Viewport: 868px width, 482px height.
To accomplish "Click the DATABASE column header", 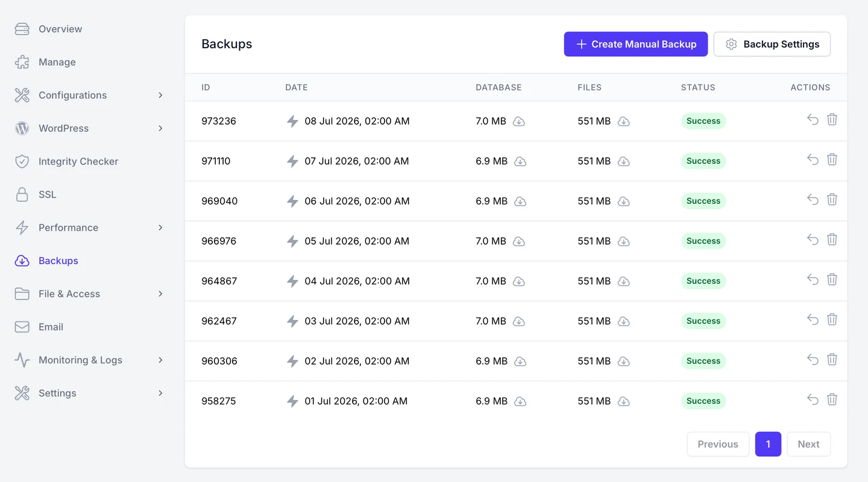I will [498, 87].
